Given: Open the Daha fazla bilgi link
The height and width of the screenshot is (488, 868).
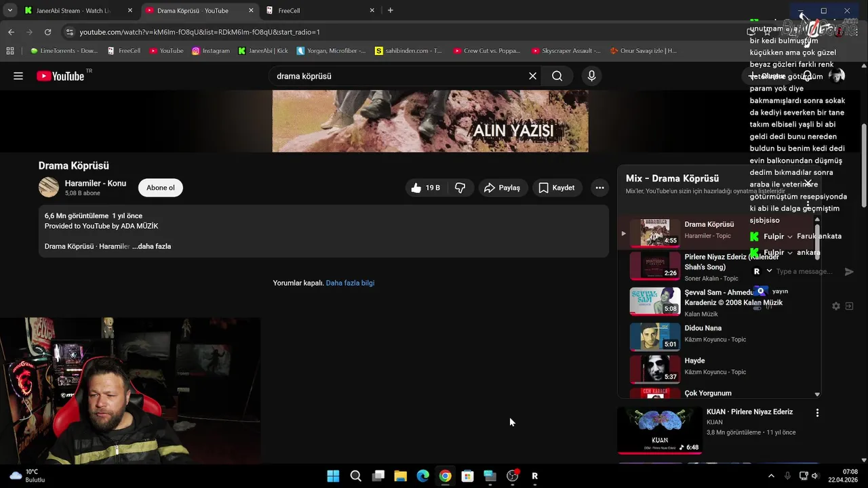Looking at the screenshot, I should pos(350,283).
